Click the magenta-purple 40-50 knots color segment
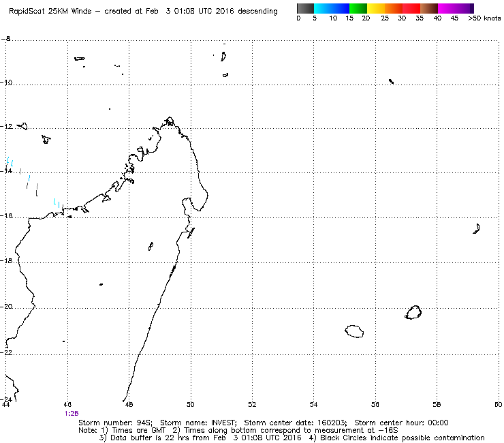The height and width of the screenshot is (443, 504). pyautogui.click(x=456, y=8)
